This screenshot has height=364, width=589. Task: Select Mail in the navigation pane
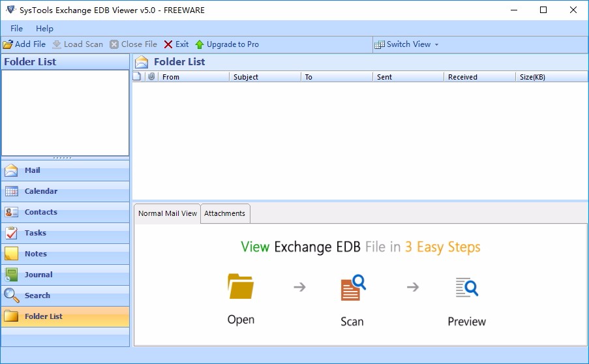pyautogui.click(x=65, y=170)
